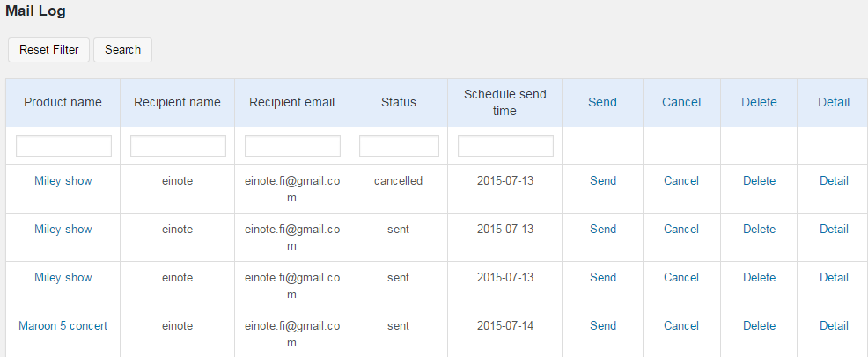View Detail of Maroon 5 concert mail

(834, 326)
